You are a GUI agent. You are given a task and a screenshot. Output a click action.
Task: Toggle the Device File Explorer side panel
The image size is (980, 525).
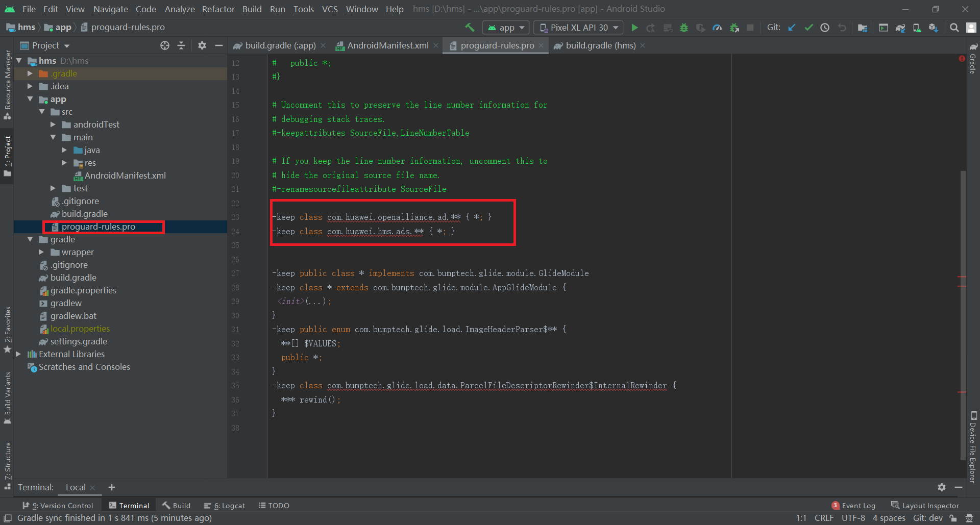973,446
